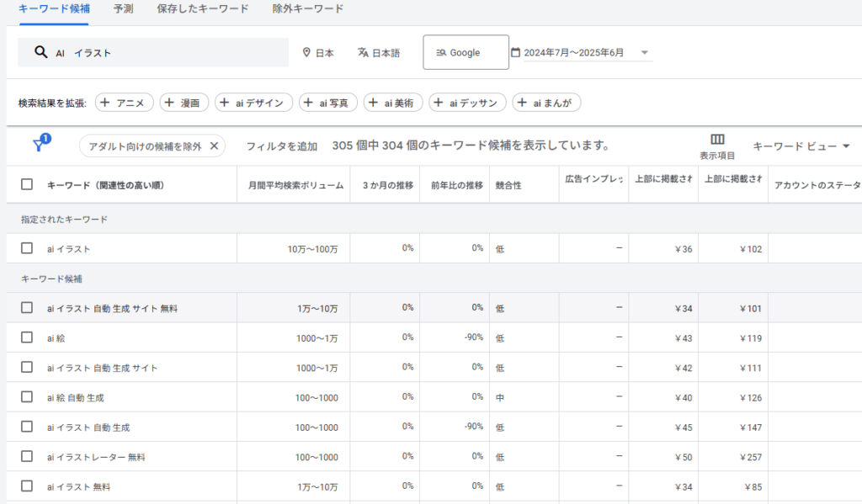The width and height of the screenshot is (862, 504).
Task: Click the language icon for 日本語
Action: [x=363, y=53]
